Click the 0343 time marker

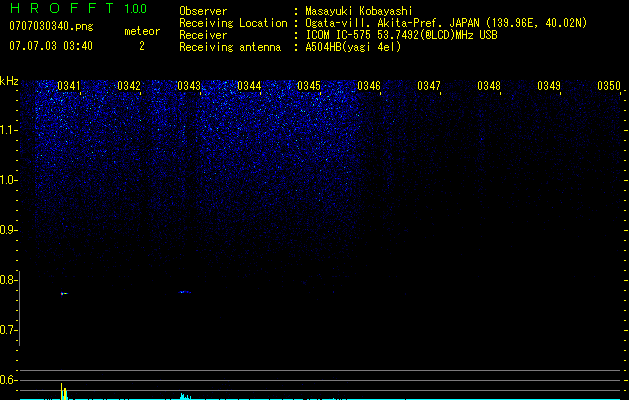189,86
